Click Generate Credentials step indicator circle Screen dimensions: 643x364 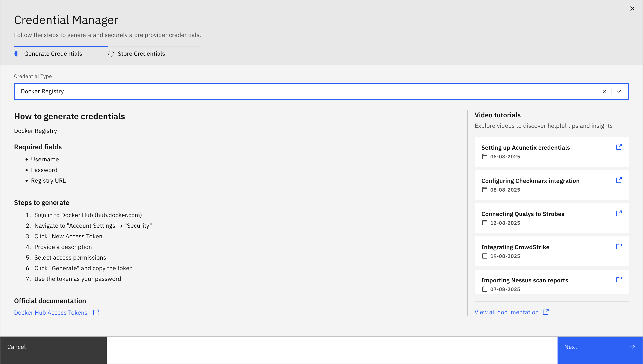(x=17, y=54)
